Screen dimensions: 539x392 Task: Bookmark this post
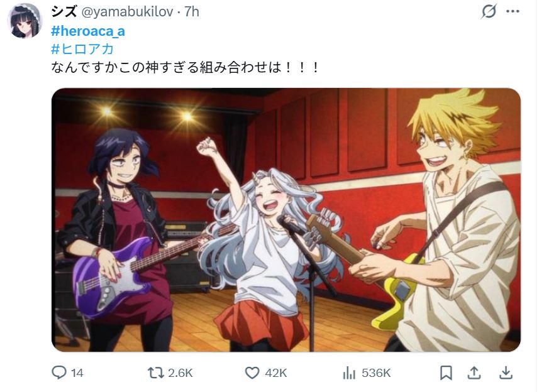click(446, 373)
